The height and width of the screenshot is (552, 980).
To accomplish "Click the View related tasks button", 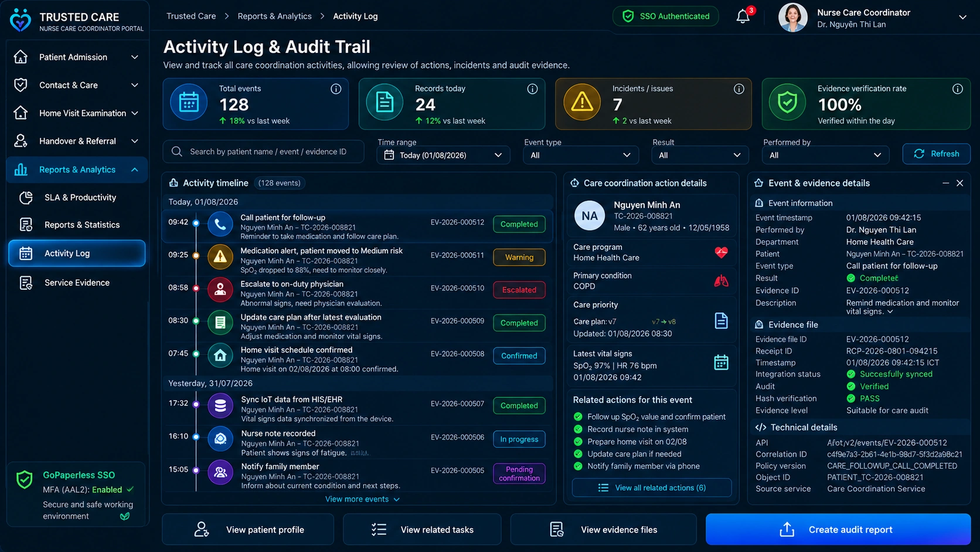I will [422, 530].
